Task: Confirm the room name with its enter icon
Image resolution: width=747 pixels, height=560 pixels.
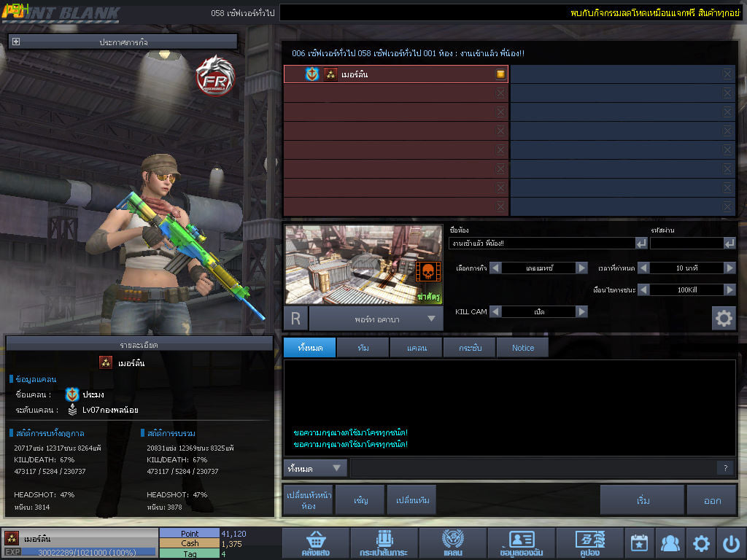Action: pyautogui.click(x=641, y=244)
